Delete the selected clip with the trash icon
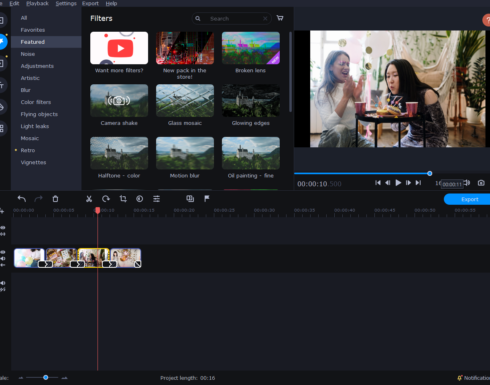490x385 pixels. [55, 199]
